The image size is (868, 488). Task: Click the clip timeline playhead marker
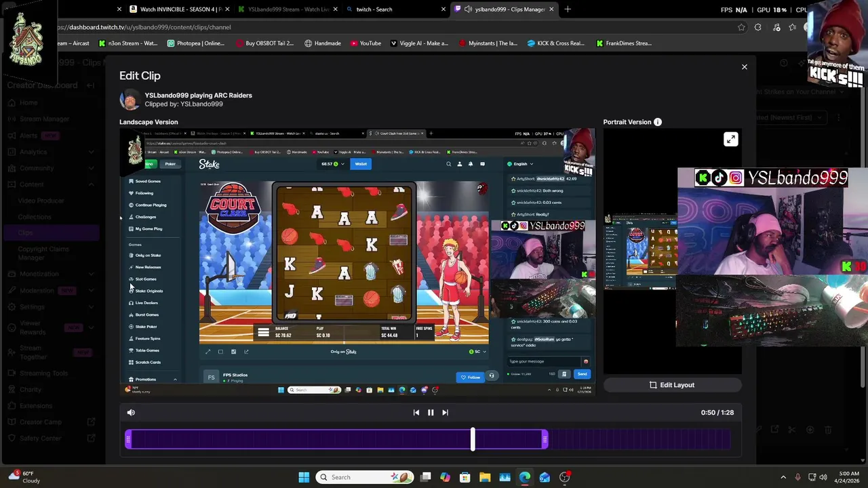point(473,439)
